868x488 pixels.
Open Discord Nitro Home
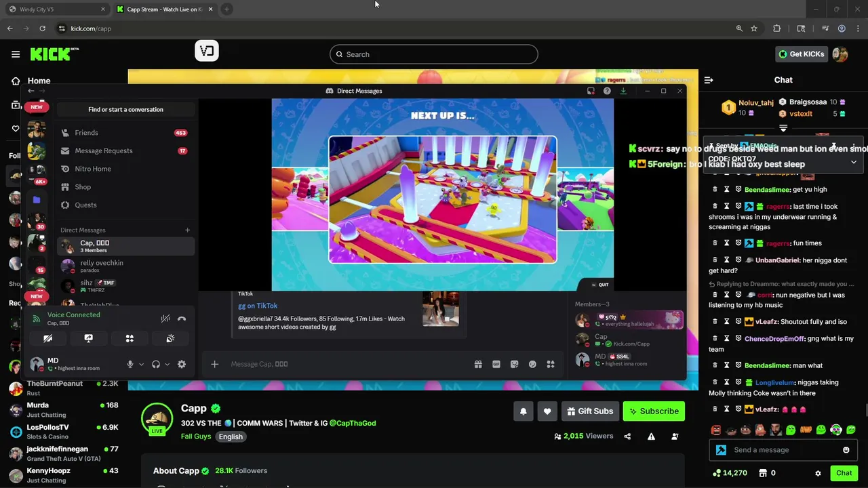pos(125,169)
